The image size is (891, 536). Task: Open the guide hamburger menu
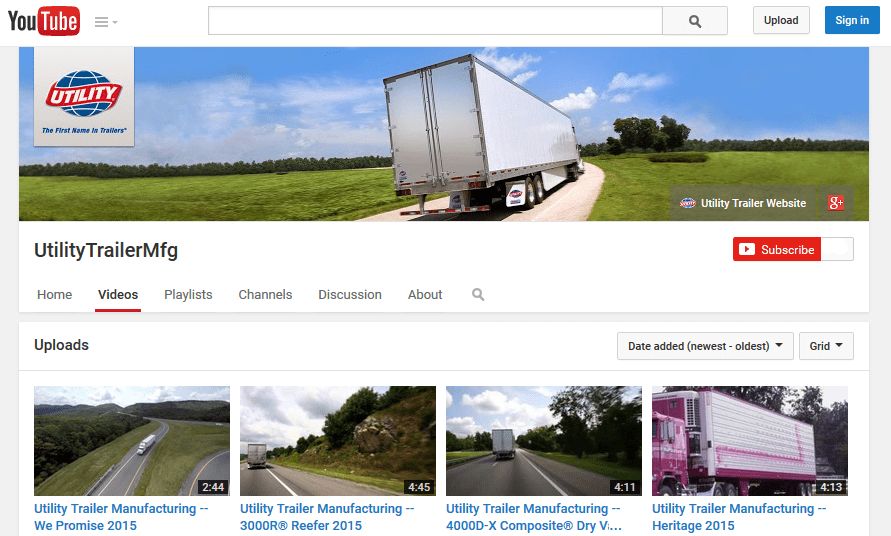tap(106, 22)
